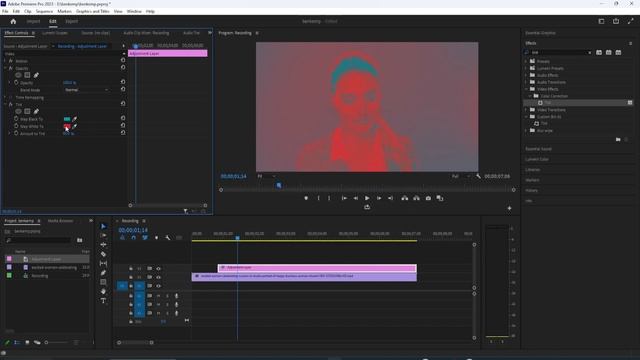Expand the Audio Effects folder
The image size is (640, 360).
click(526, 75)
